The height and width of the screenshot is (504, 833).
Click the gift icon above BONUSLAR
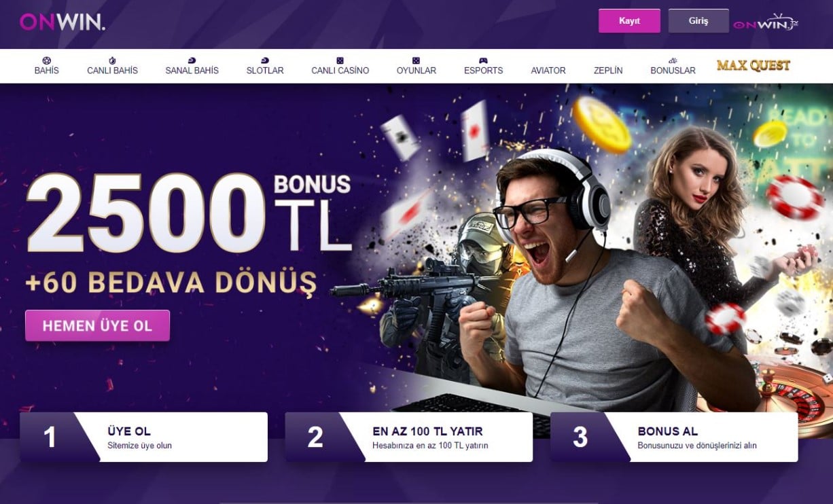(673, 60)
